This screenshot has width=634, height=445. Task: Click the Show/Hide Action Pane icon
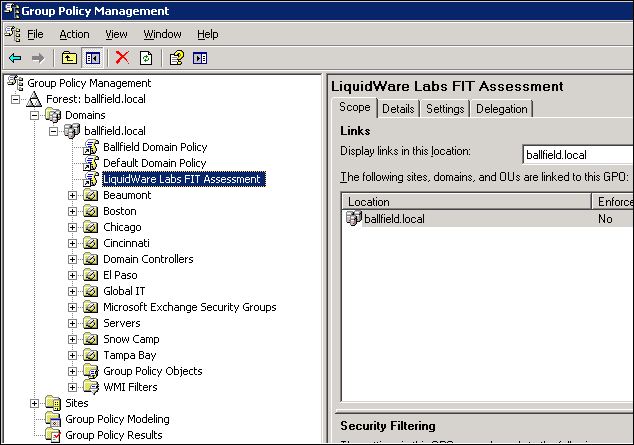tap(199, 58)
